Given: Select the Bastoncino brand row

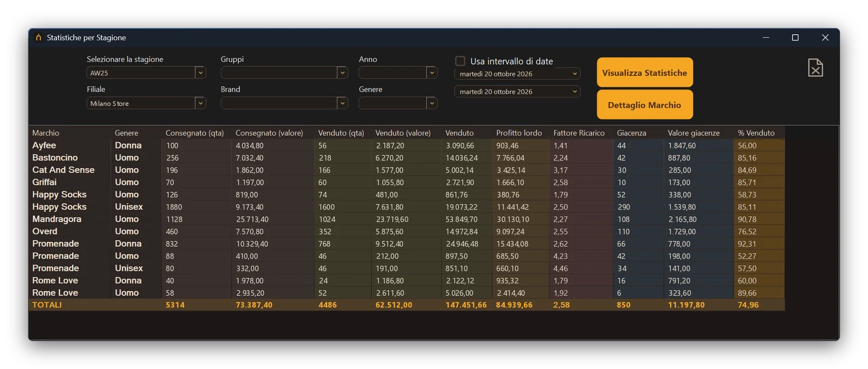Looking at the screenshot, I should coord(407,158).
